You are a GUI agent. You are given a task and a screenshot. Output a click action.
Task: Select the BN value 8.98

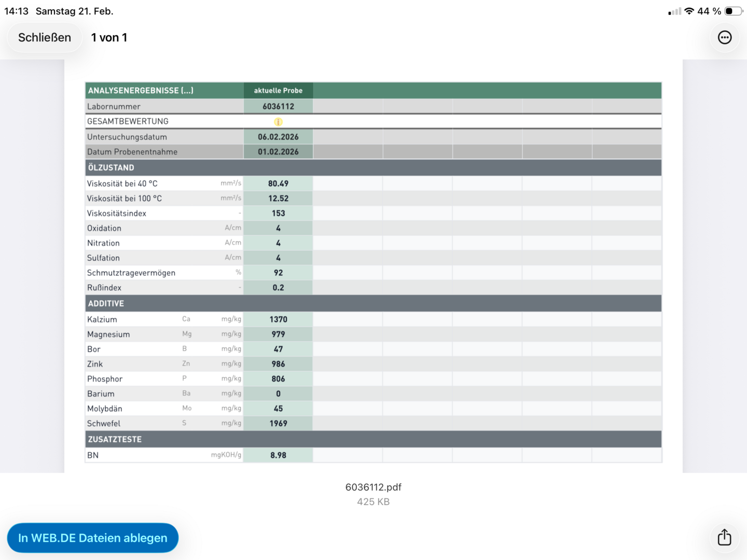[x=278, y=455]
